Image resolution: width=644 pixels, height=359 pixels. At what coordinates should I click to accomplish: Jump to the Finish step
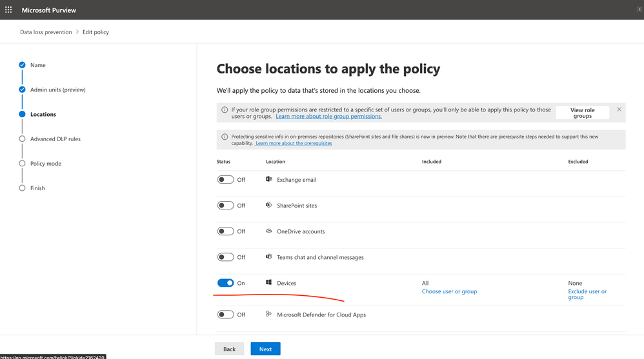point(37,188)
